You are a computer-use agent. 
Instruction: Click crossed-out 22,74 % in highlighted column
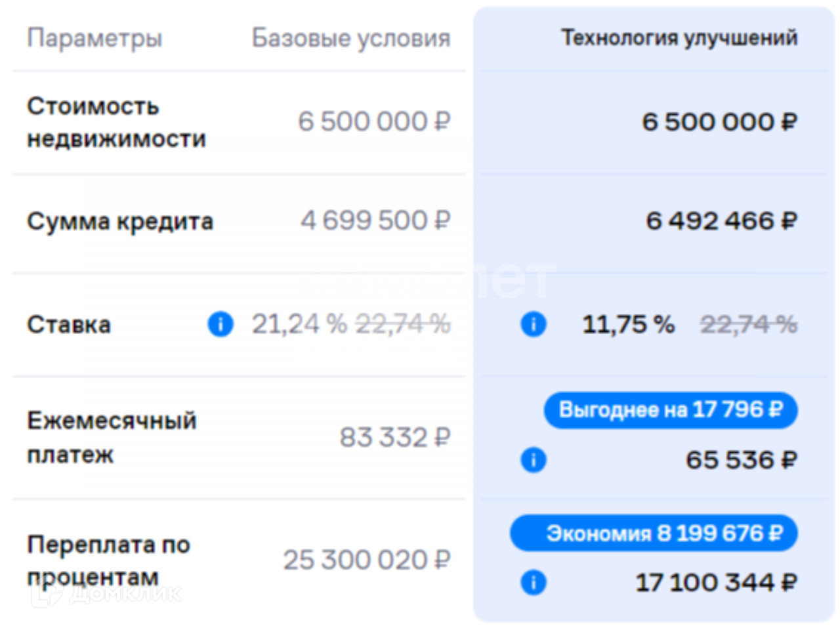tap(748, 324)
